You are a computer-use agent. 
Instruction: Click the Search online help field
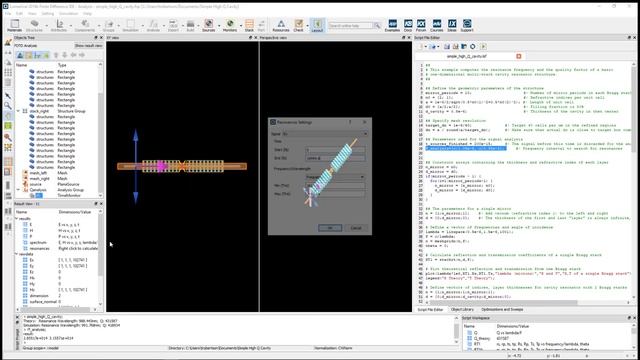click(351, 26)
